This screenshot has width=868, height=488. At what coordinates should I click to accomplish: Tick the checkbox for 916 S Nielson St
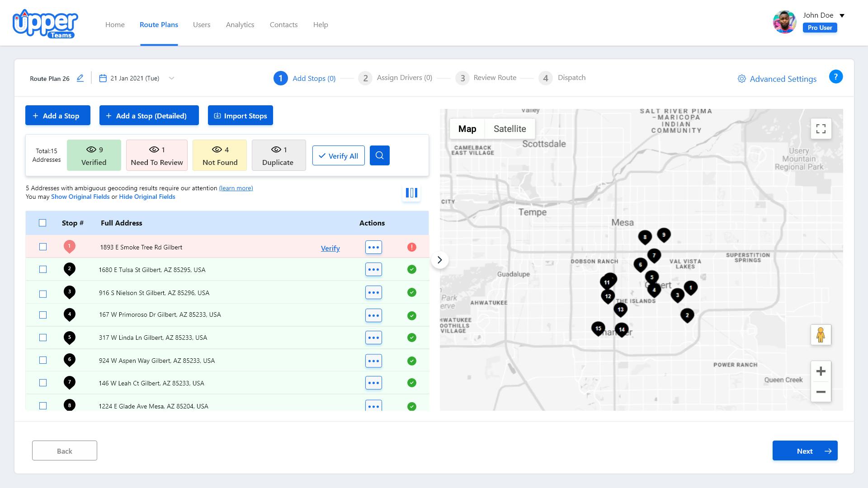coord(43,294)
